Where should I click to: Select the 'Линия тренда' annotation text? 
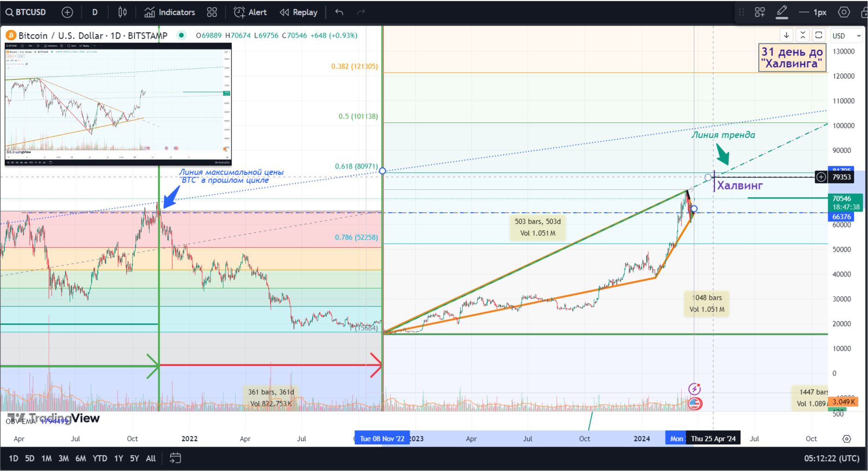point(723,135)
